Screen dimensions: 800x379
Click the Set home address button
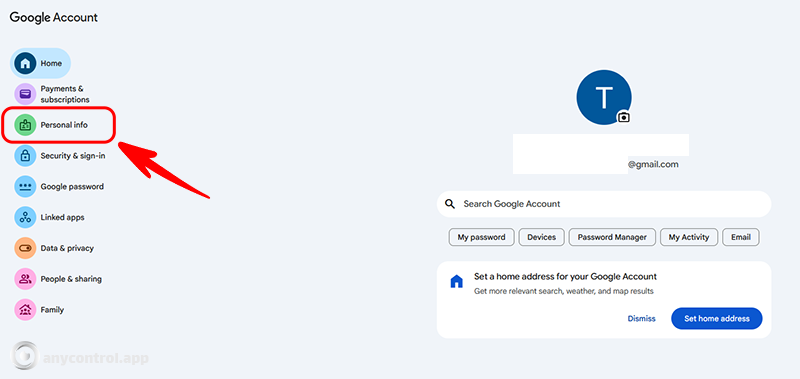[x=717, y=318]
